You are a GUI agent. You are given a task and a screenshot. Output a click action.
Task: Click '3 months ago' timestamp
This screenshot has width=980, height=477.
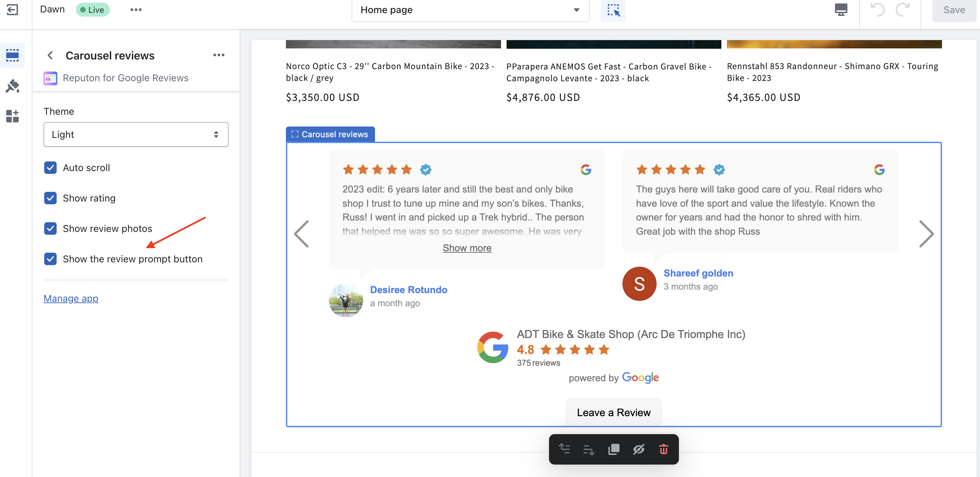click(x=691, y=287)
